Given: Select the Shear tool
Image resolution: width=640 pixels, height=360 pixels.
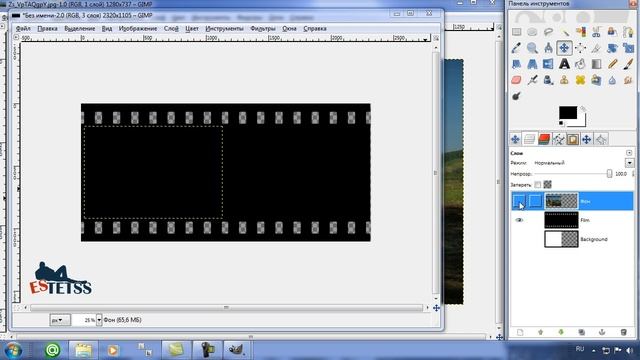Looking at the screenshot, I should point(516,64).
